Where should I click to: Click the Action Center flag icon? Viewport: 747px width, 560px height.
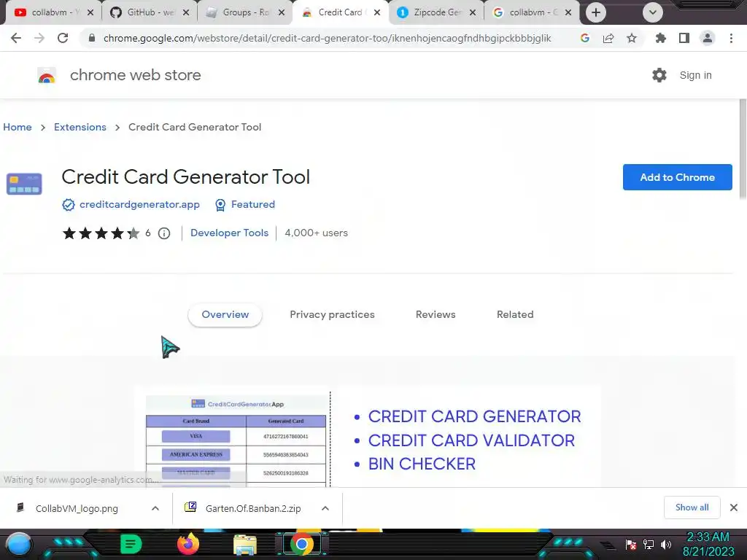631,544
